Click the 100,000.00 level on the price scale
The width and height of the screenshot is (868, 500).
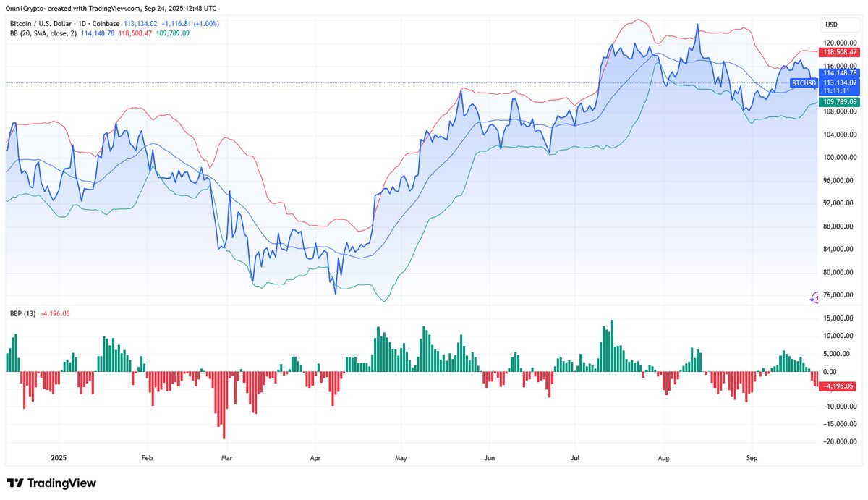tap(839, 158)
